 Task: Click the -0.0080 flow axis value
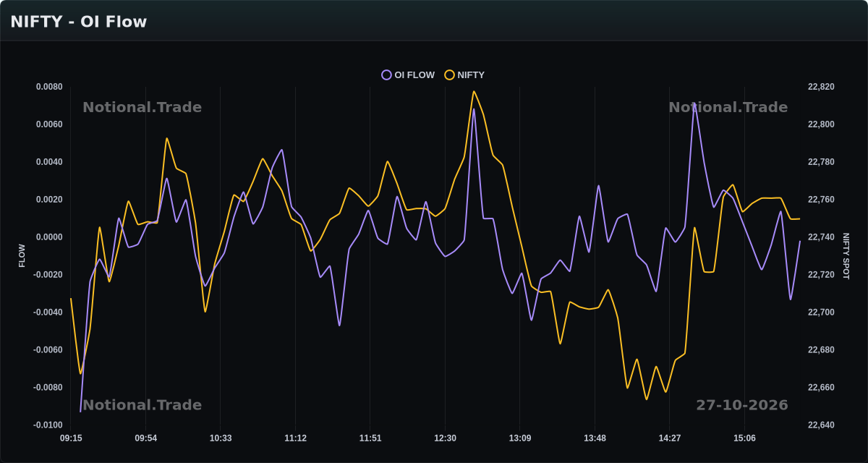point(48,388)
